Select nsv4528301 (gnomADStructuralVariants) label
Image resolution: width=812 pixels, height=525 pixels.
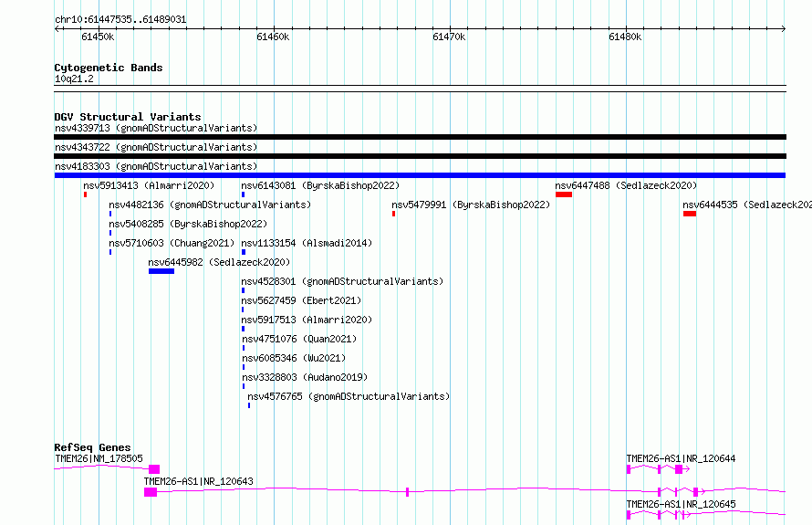tap(342, 281)
